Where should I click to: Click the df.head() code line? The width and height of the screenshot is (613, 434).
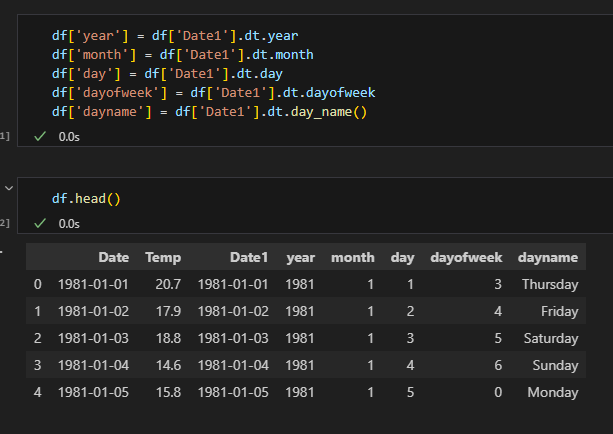(86, 198)
